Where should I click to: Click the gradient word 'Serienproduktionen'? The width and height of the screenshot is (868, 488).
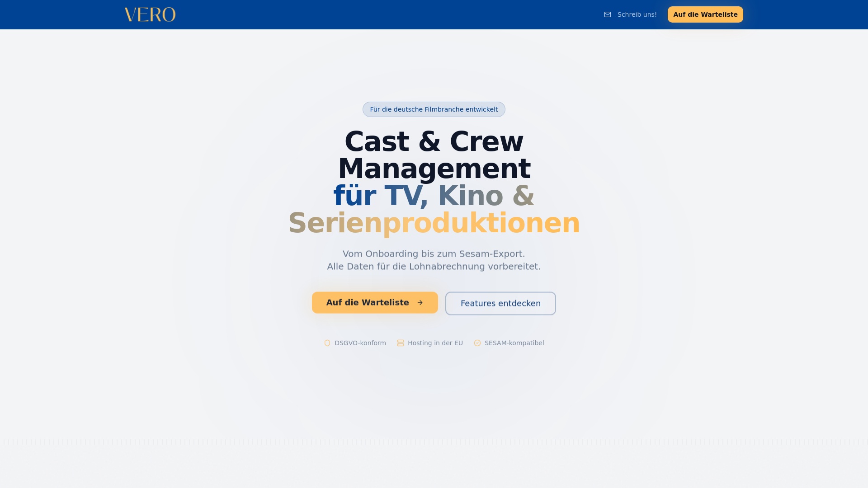click(x=434, y=223)
